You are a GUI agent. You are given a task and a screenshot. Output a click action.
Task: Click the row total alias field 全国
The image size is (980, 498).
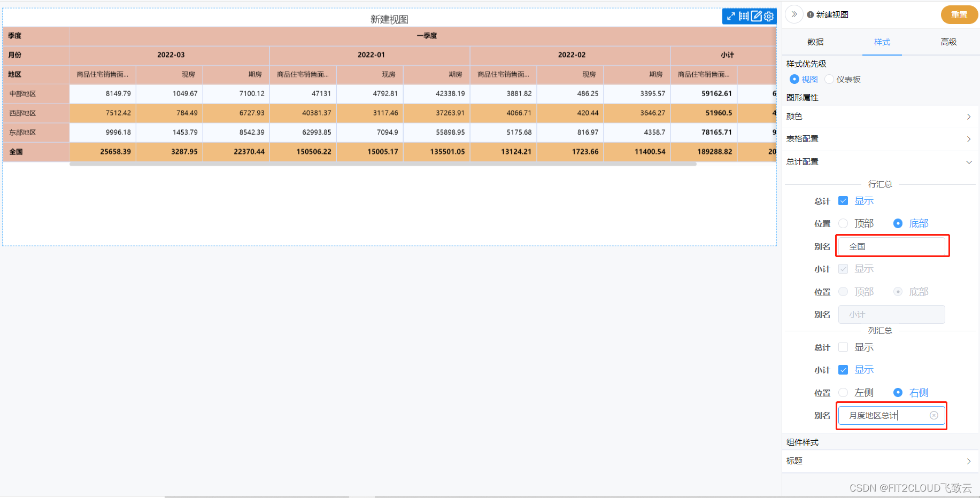[x=892, y=246]
